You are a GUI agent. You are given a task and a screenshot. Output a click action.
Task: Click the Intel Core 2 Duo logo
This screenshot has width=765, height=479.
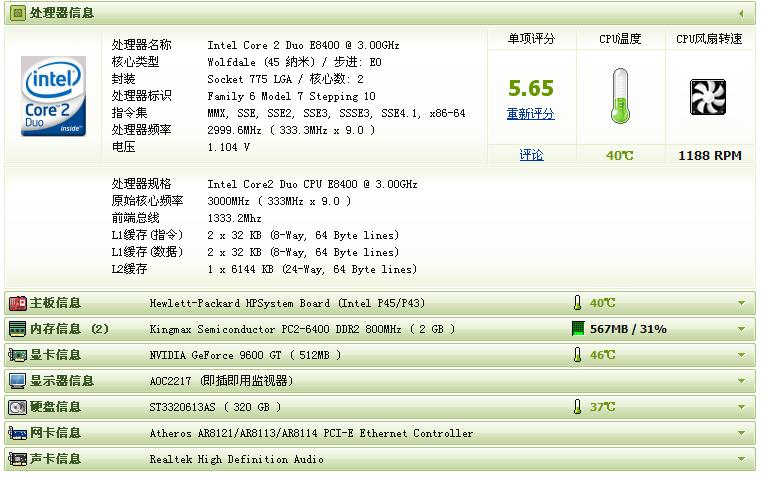54,96
